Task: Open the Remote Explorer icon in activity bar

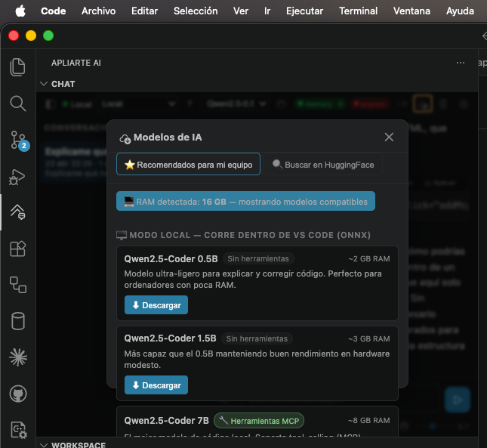Action: pyautogui.click(x=17, y=285)
